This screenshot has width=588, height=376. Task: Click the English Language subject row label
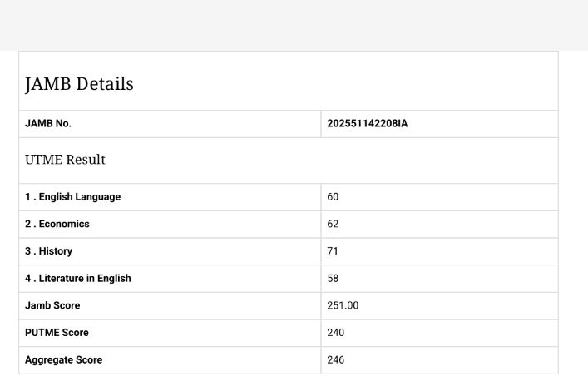(x=75, y=197)
